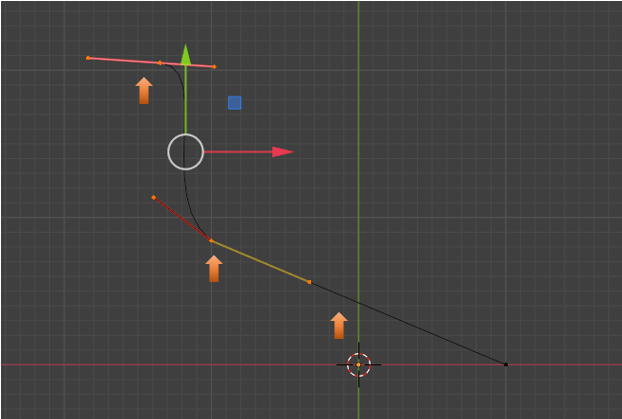
Task: Select the black endpoint on the red axis
Action: click(x=505, y=364)
